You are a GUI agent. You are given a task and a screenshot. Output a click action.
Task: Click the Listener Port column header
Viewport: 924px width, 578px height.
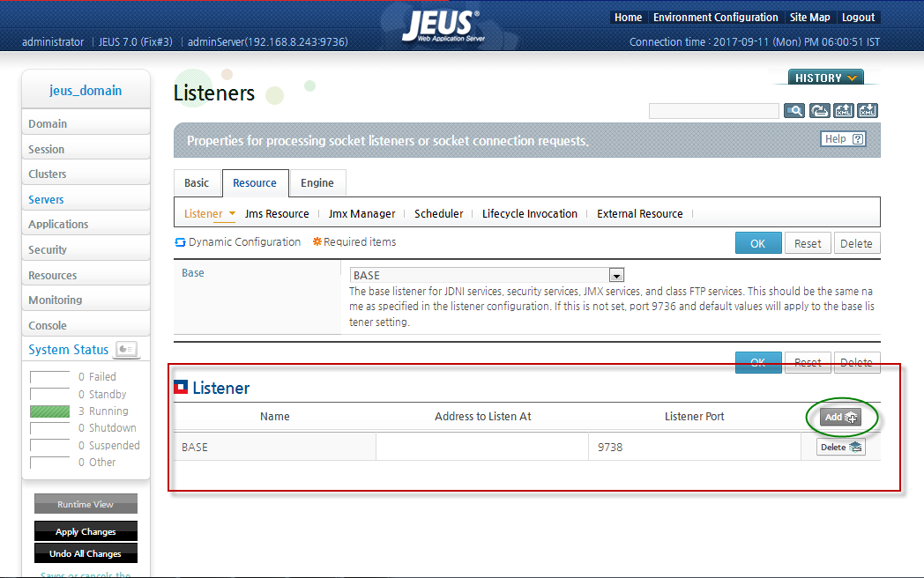(x=694, y=417)
